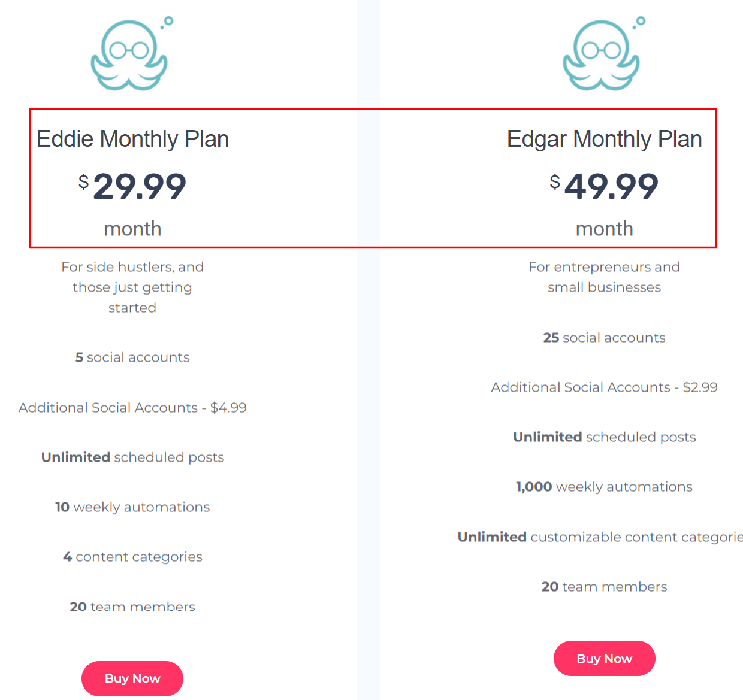Select the Eddie Monthly Plan heading
743x700 pixels.
coord(132,139)
